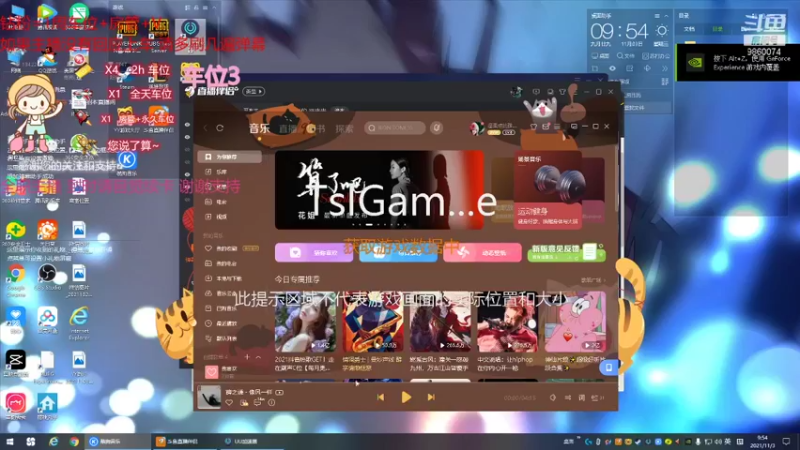
Task: Open the song recognition icon beside the search box
Action: click(x=436, y=128)
